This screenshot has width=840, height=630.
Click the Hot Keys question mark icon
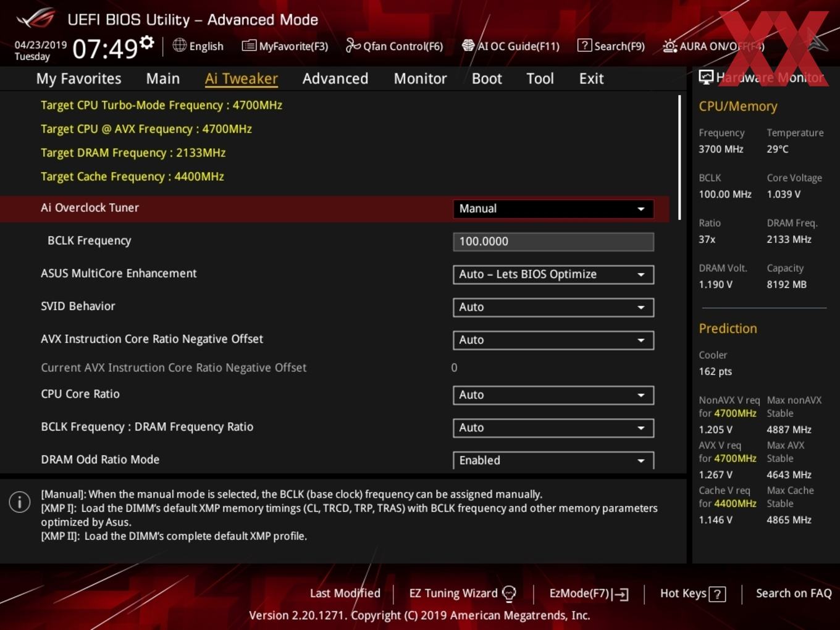click(x=717, y=594)
